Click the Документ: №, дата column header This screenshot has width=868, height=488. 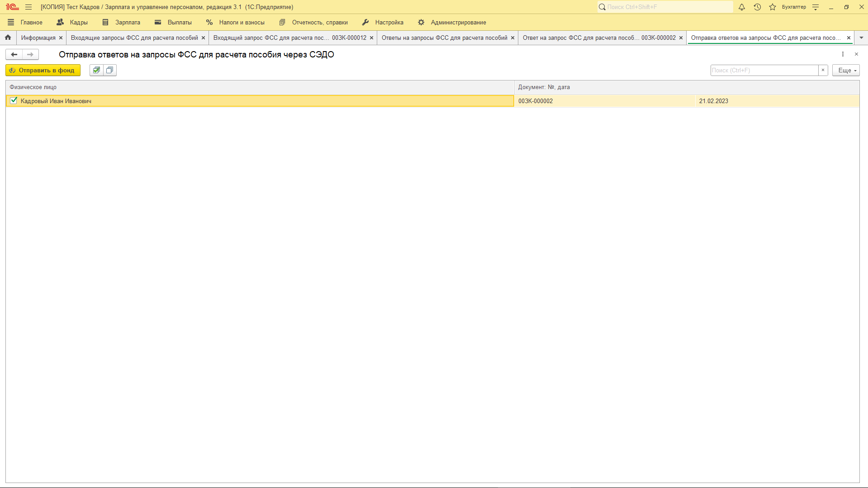point(687,87)
